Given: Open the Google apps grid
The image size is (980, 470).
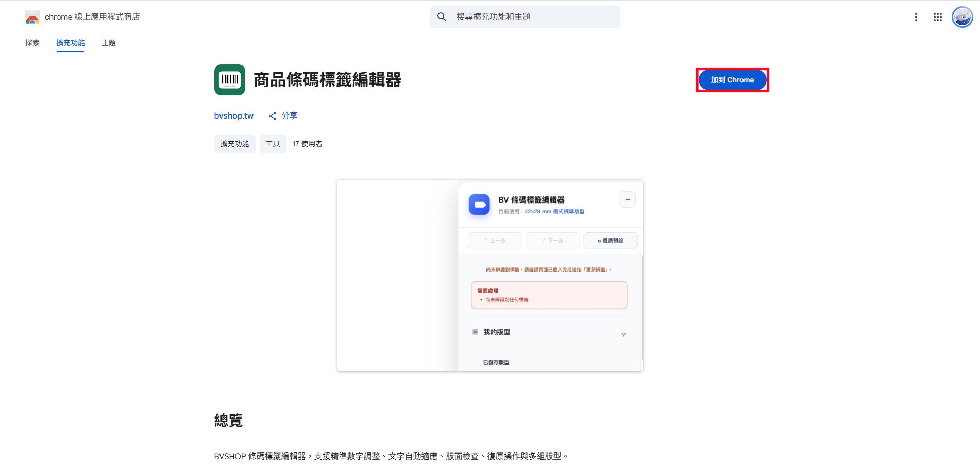Looking at the screenshot, I should (x=937, y=17).
